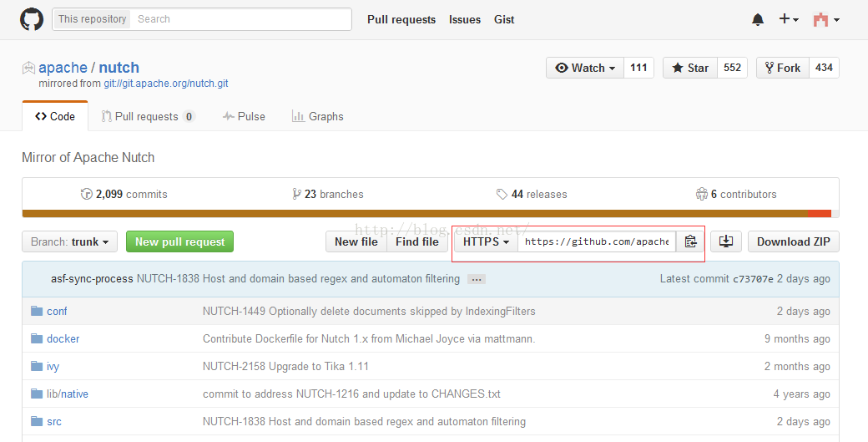The image size is (868, 442).
Task: Open the docker folder
Action: (x=63, y=339)
